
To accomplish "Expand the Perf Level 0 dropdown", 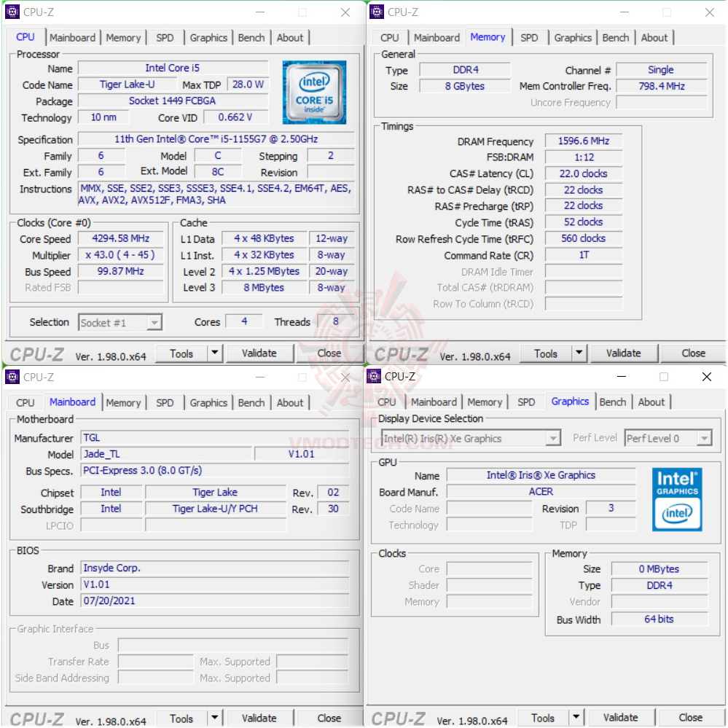I will click(x=705, y=438).
